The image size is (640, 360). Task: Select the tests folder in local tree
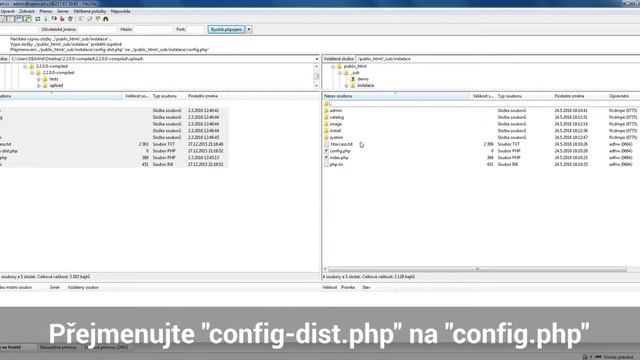(54, 79)
